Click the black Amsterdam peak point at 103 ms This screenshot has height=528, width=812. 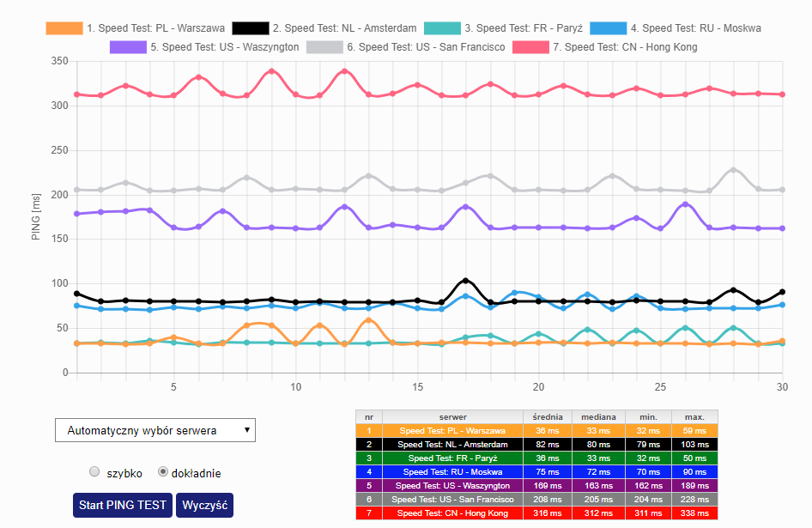pos(465,281)
